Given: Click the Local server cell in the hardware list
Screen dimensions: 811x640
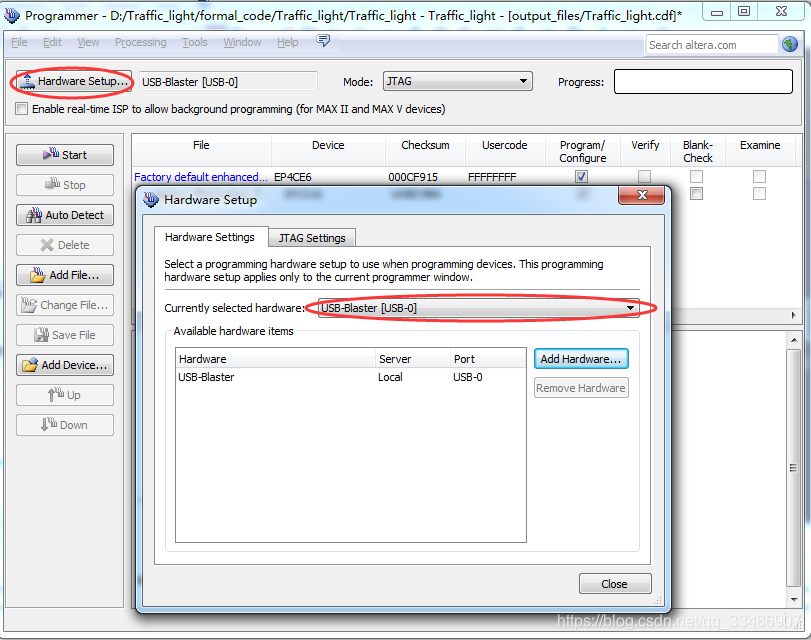Looking at the screenshot, I should pyautogui.click(x=390, y=377).
